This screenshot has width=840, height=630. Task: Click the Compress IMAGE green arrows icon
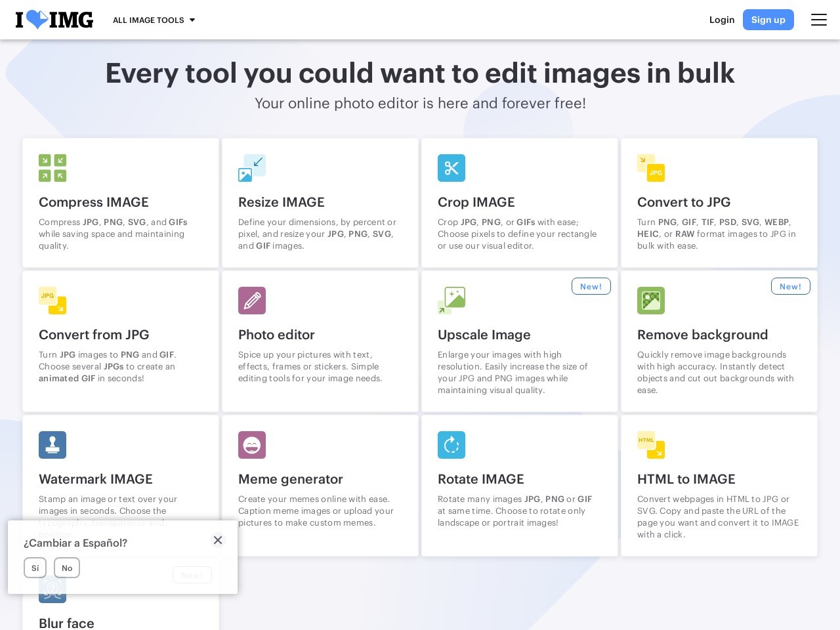pos(52,168)
